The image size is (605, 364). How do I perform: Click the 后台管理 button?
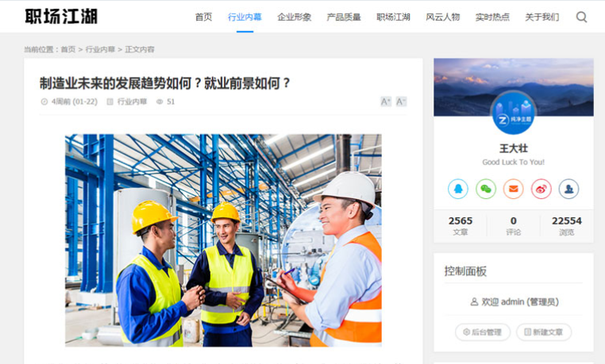point(483,332)
